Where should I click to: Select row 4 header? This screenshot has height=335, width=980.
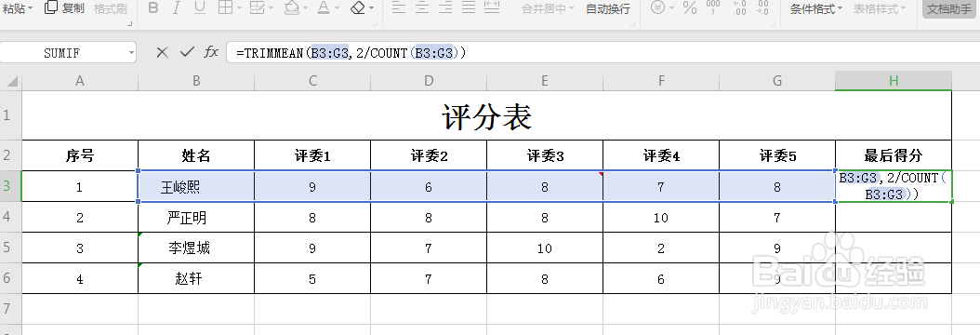[x=10, y=218]
